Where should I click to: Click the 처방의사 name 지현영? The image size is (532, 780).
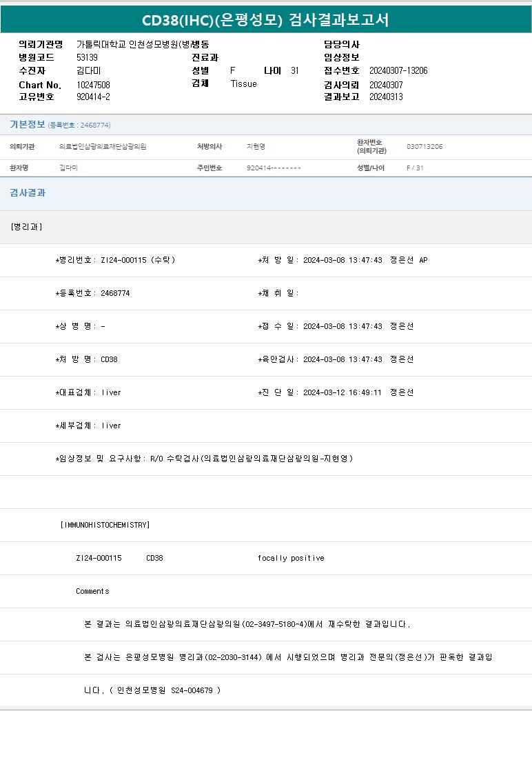256,147
